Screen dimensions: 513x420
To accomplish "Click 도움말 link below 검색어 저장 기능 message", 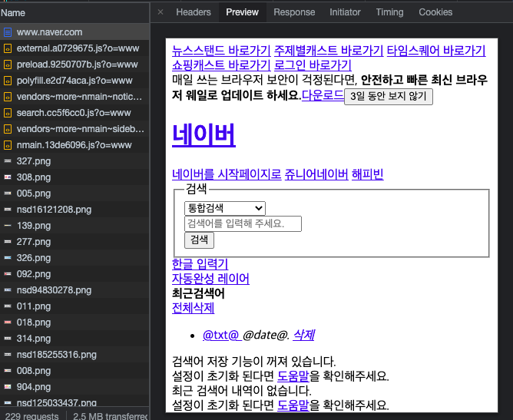I will tap(293, 376).
